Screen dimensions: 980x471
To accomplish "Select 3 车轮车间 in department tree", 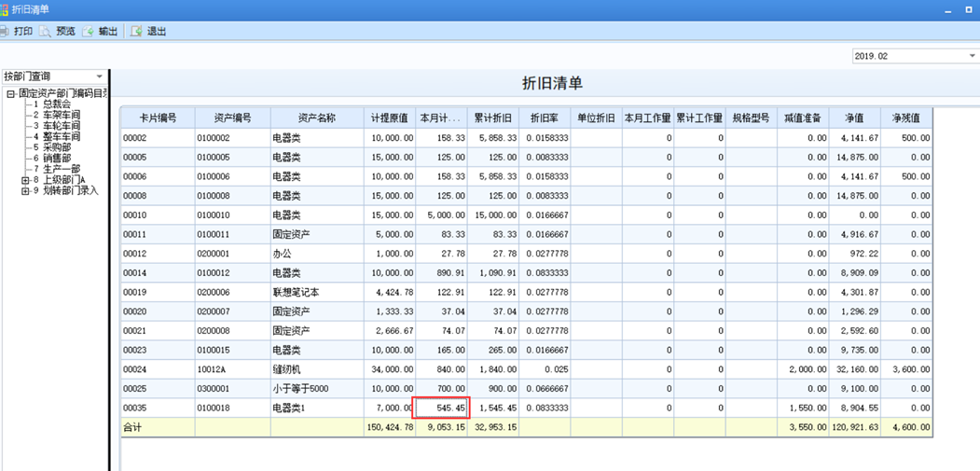I will [x=57, y=126].
